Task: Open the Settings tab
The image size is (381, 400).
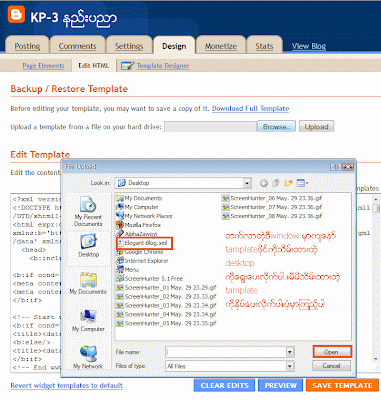Action: pyautogui.click(x=129, y=46)
